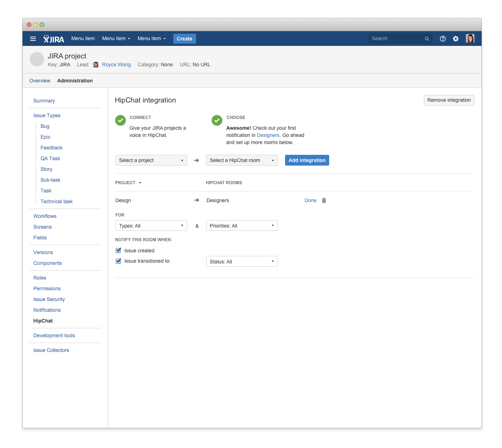Viewport: 502px width, 448px height.
Task: Click the HIPCHAT ROOMS column header
Action: [224, 183]
